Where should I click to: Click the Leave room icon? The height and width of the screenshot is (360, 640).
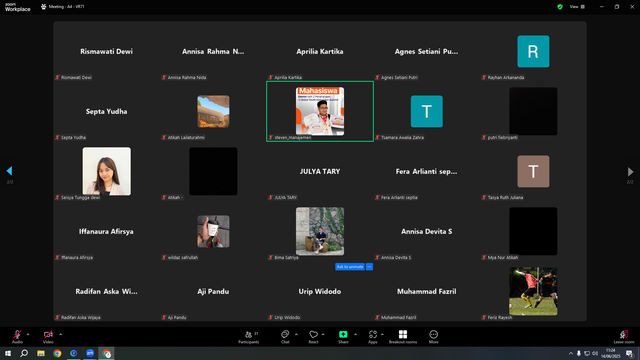pyautogui.click(x=624, y=334)
